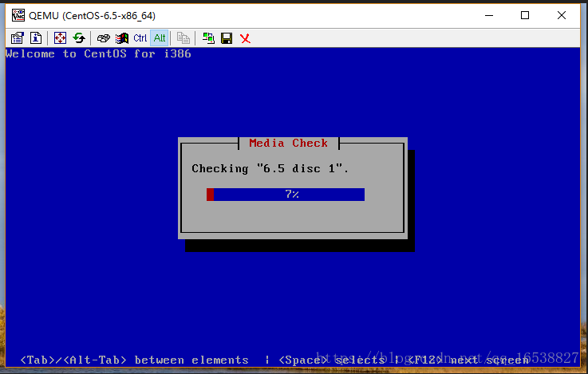Show connection info (i document icon)
The height and width of the screenshot is (374, 588).
[36, 37]
